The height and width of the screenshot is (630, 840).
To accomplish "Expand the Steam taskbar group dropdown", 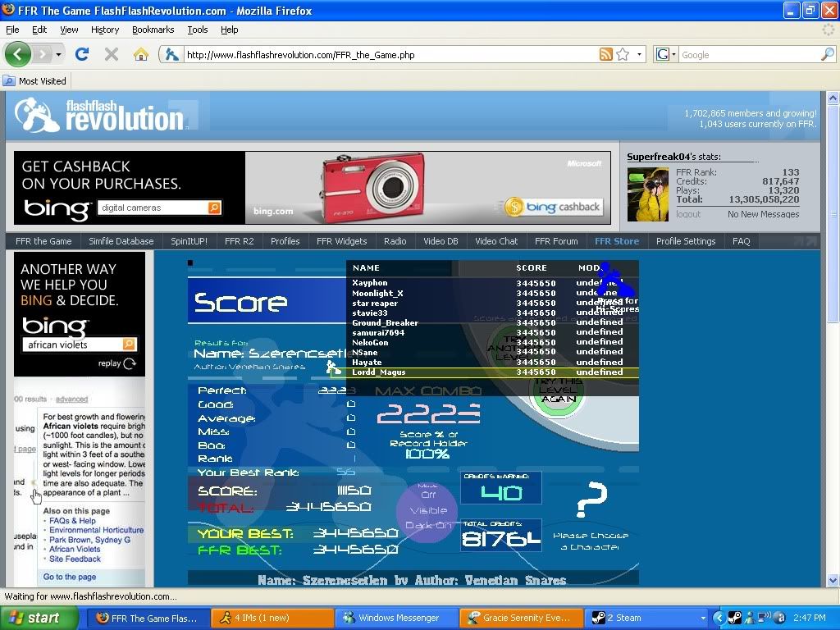I will tap(703, 618).
